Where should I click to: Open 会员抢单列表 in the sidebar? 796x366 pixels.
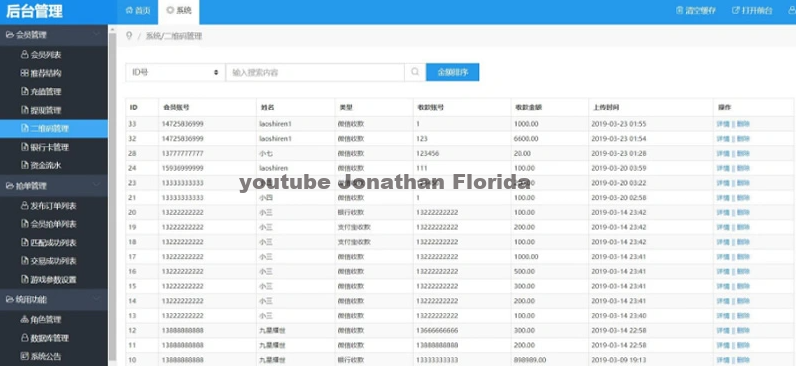[48, 224]
